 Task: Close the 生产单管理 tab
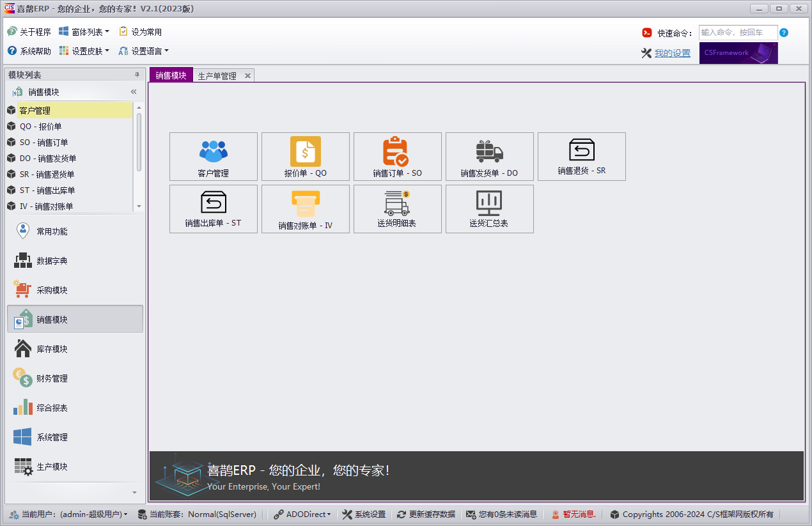(x=247, y=75)
